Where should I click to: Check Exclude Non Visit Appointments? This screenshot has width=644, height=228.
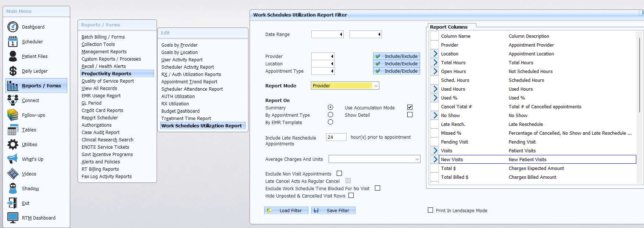pos(339,173)
